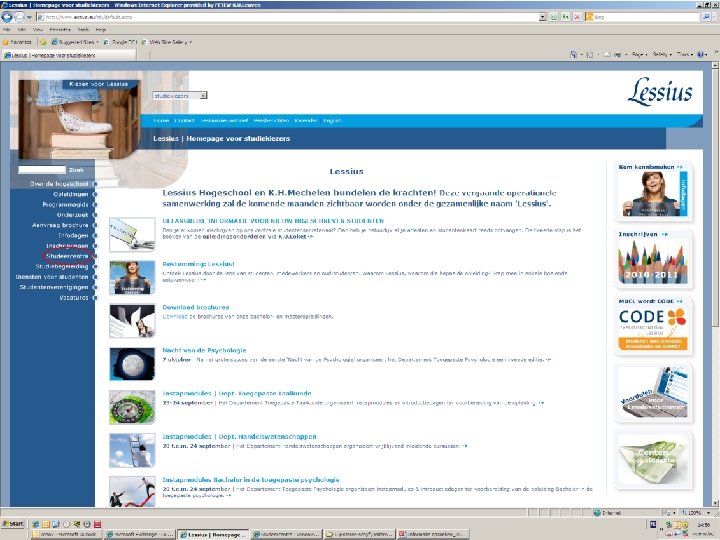Click the Internet Explorer quick launch icon

(x=35, y=524)
